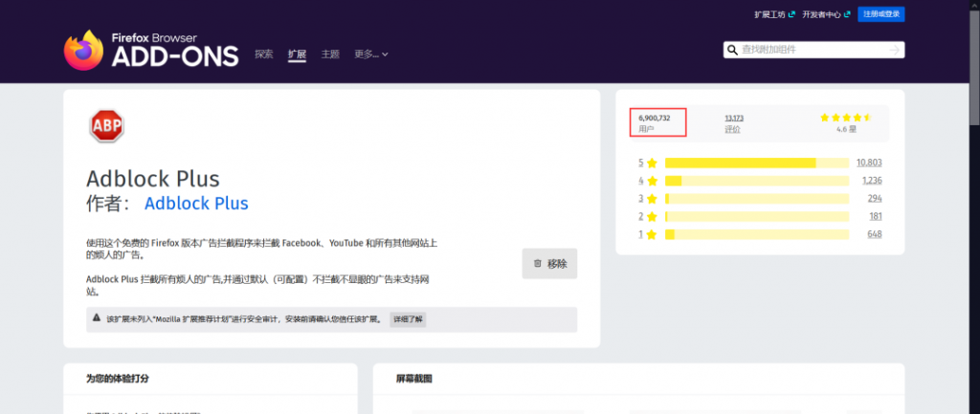Click the 5-star rating bar

[757, 163]
